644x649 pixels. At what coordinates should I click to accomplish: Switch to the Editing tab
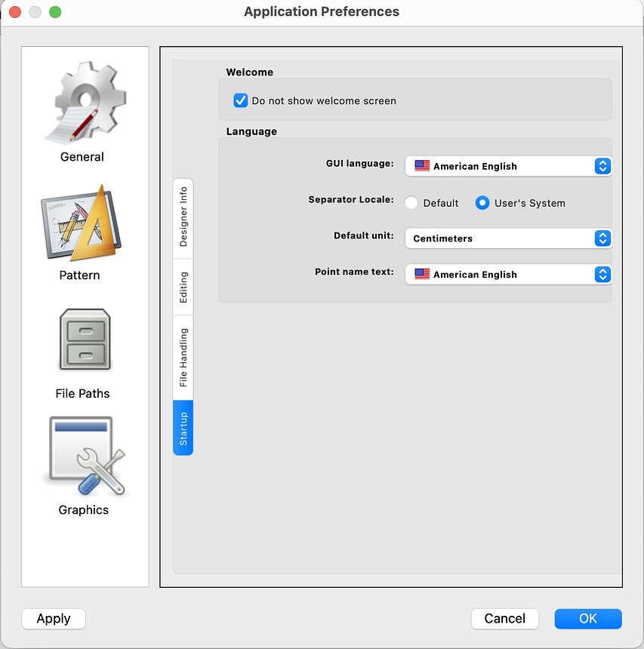point(183,285)
